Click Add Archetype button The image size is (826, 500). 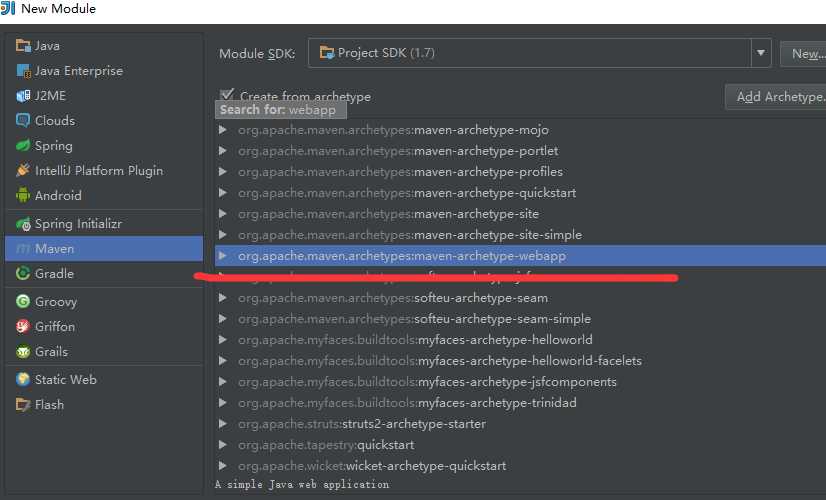[775, 97]
